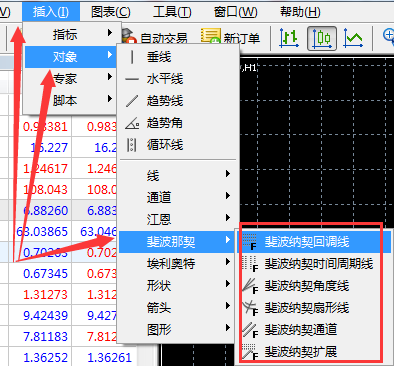Expand the 线 submenu
Viewport: 394px width, 366px height.
pos(178,175)
